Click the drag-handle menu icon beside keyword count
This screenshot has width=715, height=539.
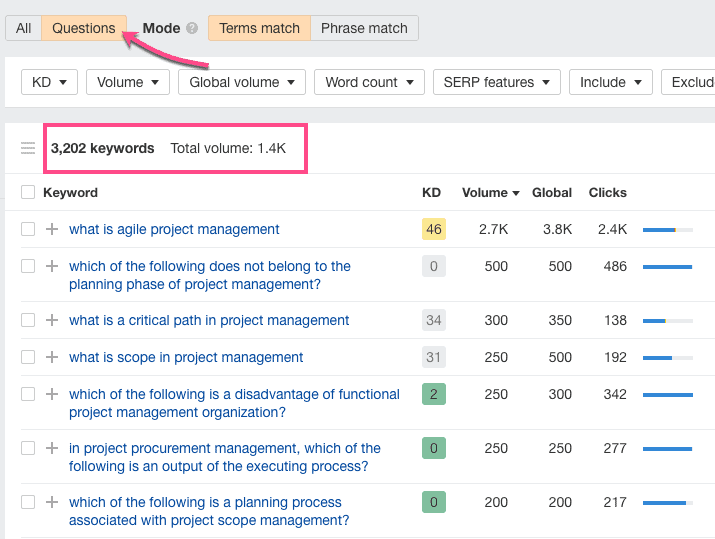(28, 148)
